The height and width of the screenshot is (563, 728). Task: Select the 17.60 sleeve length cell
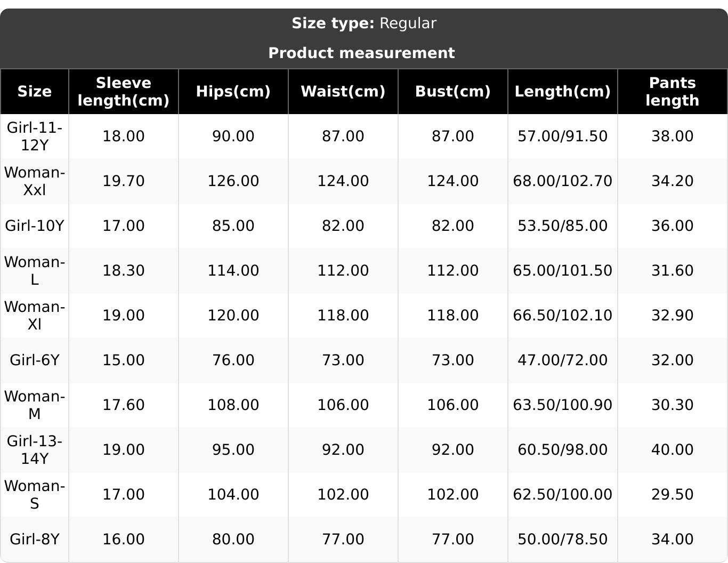124,405
